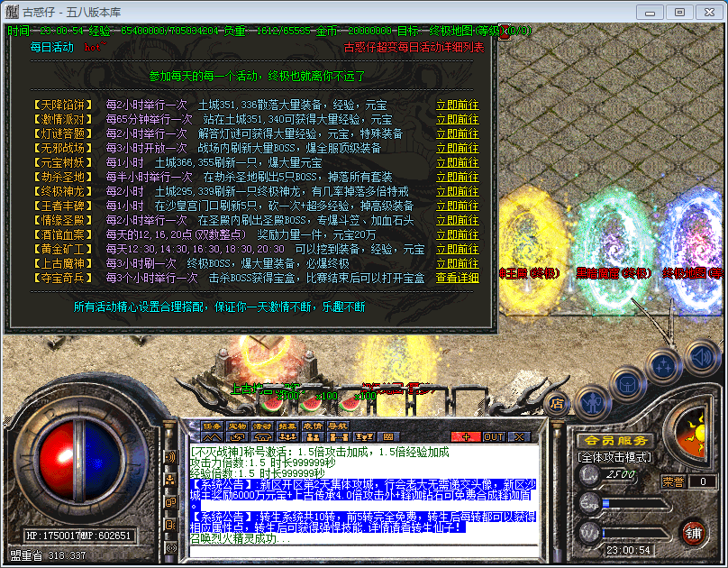Click 立即前往 for 劫杀圣地
This screenshot has width=728, height=568.
pos(458,177)
